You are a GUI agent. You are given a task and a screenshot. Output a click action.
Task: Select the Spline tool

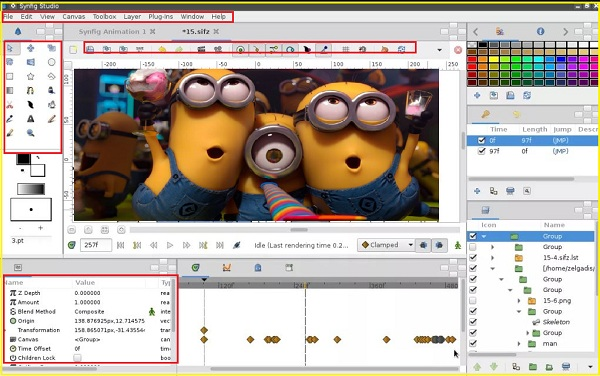[31, 91]
